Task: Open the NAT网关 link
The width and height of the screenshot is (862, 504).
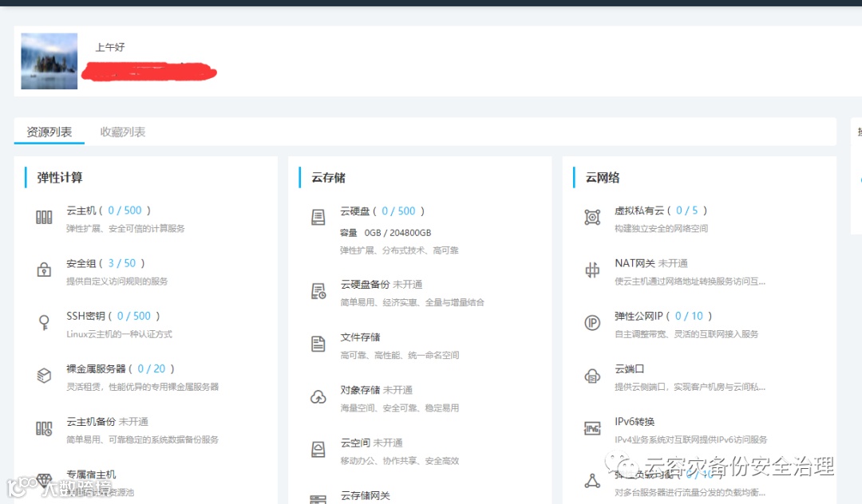Action: pos(635,263)
